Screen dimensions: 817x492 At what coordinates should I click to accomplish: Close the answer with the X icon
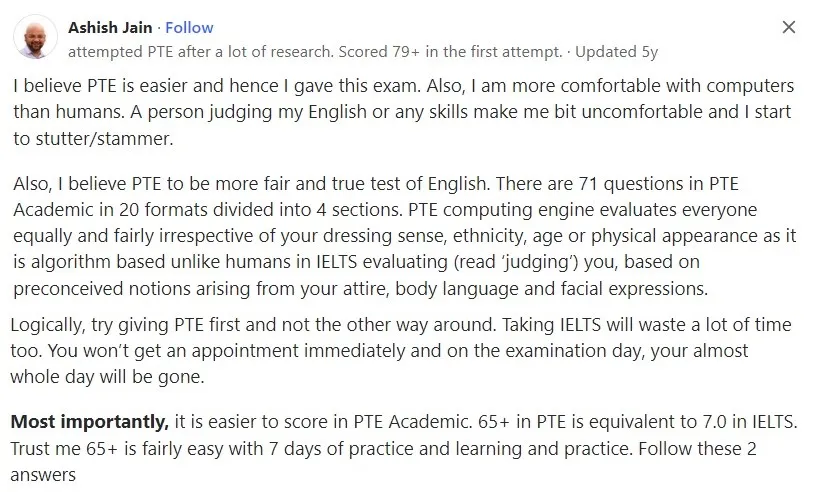(x=788, y=27)
